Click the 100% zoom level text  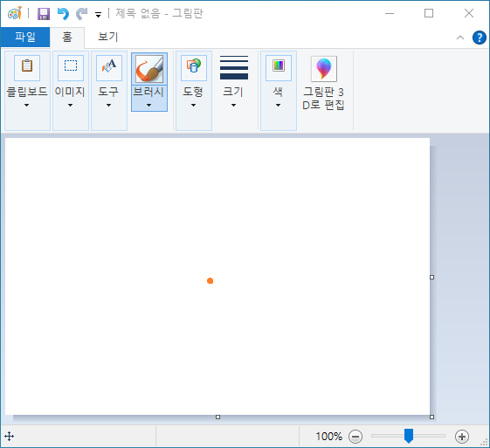click(x=328, y=436)
